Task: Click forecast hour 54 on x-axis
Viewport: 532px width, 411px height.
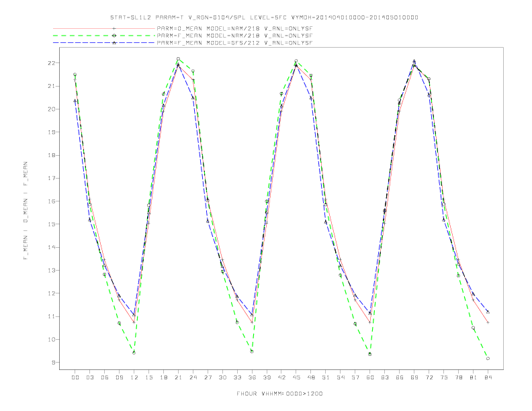Action: (341, 377)
